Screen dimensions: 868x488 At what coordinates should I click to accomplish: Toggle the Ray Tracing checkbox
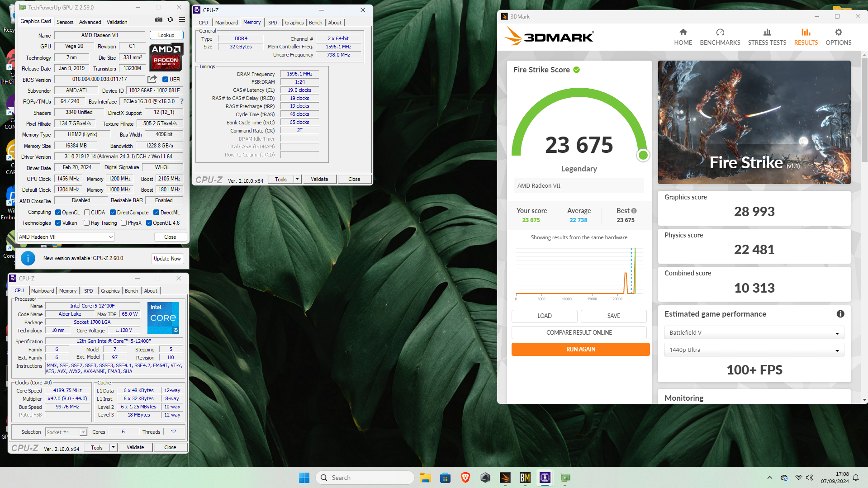point(86,223)
